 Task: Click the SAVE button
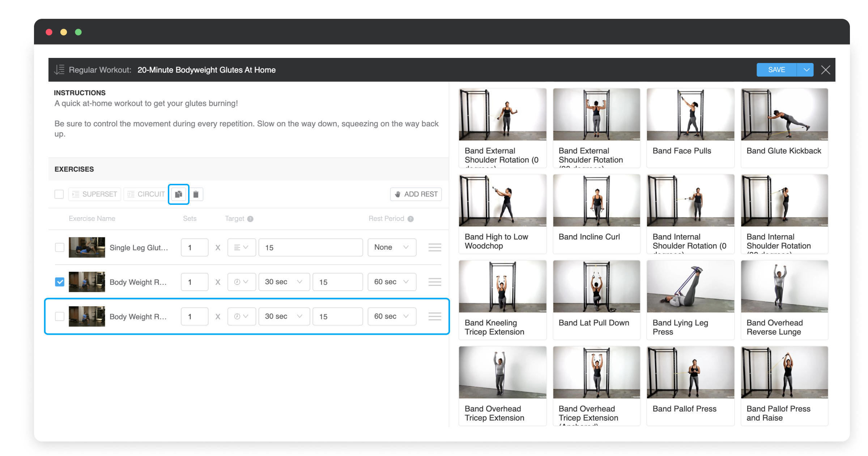pyautogui.click(x=776, y=70)
